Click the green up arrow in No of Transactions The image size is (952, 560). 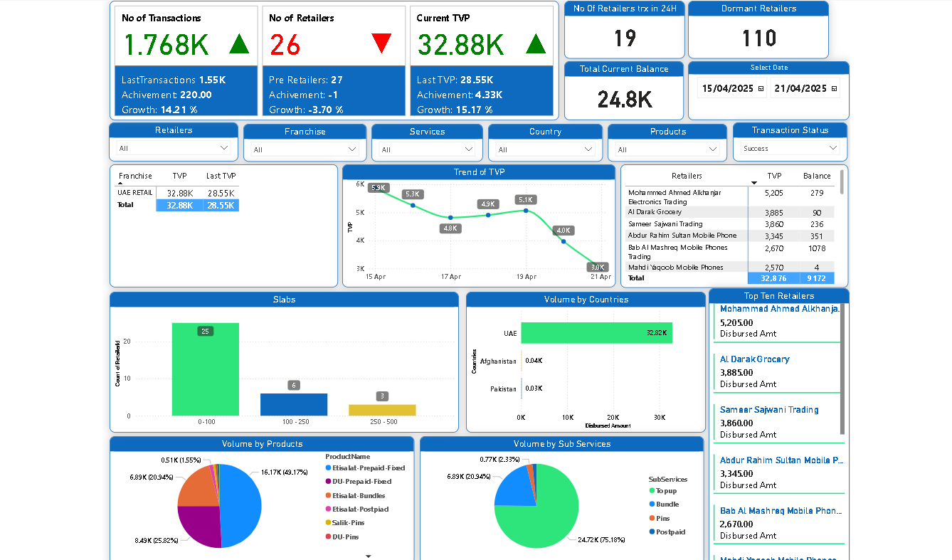[x=239, y=44]
